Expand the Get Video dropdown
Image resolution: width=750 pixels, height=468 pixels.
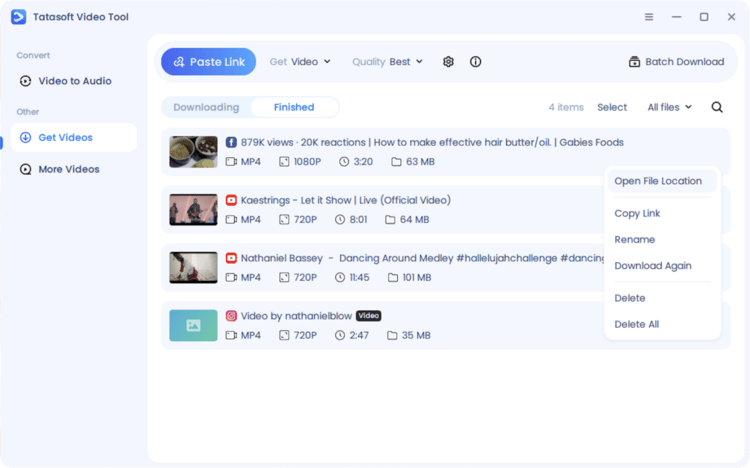[300, 62]
